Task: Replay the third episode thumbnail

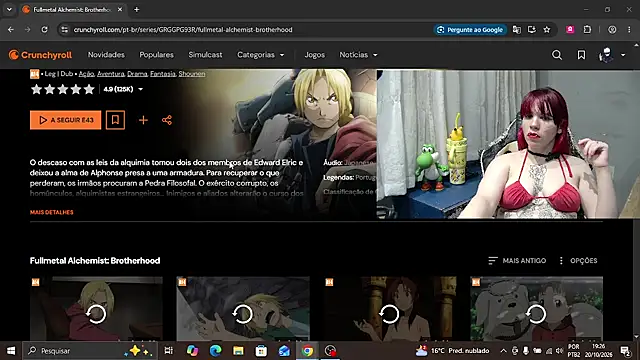Action: click(x=389, y=314)
